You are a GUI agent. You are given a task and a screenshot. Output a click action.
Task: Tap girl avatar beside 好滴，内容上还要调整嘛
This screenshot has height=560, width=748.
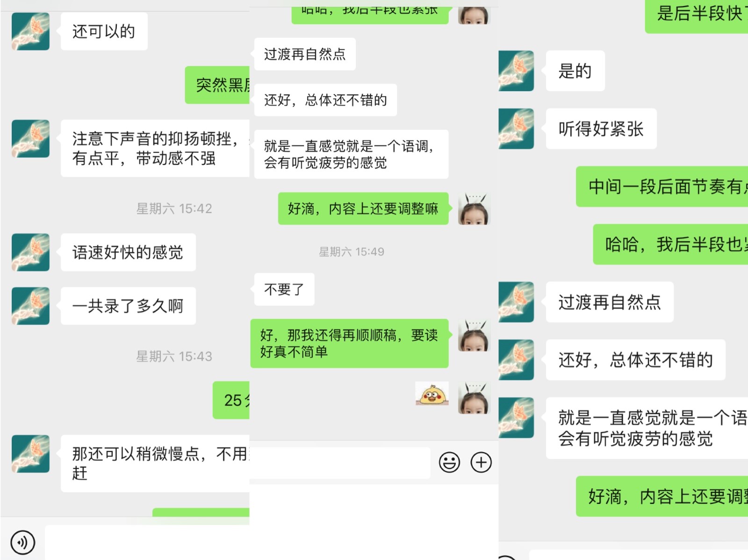474,209
